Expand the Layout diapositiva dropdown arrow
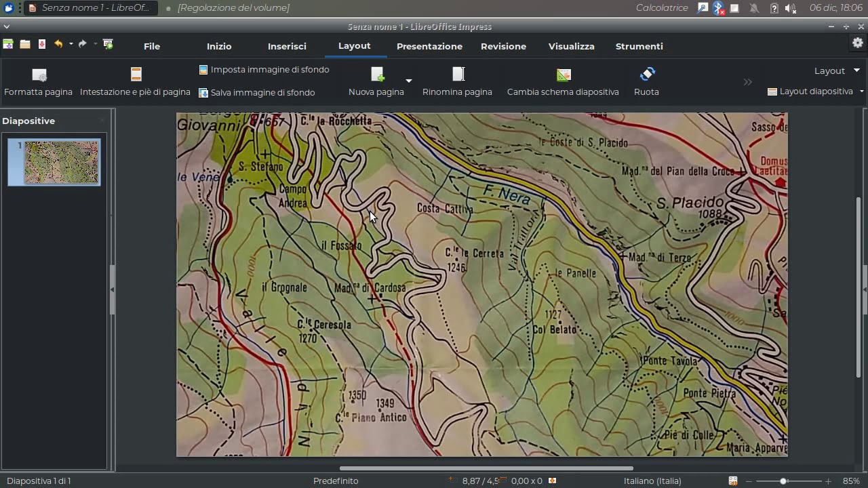Viewport: 868px width, 488px height. pos(862,91)
